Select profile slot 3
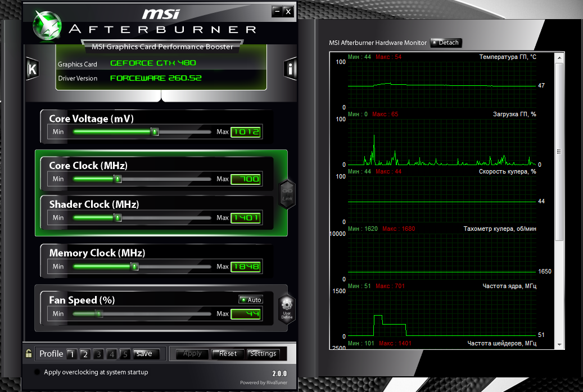Image resolution: width=583 pixels, height=392 pixels. coord(98,354)
